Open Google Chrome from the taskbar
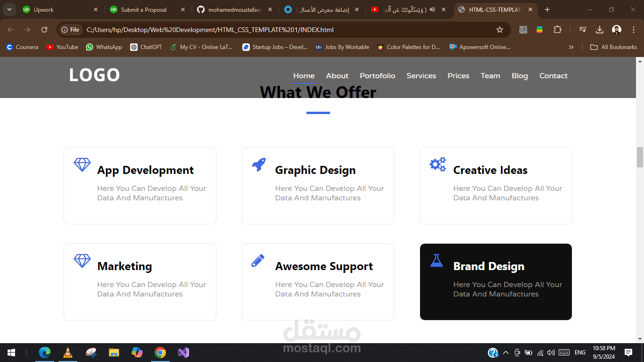The image size is (644, 362). (x=160, y=353)
